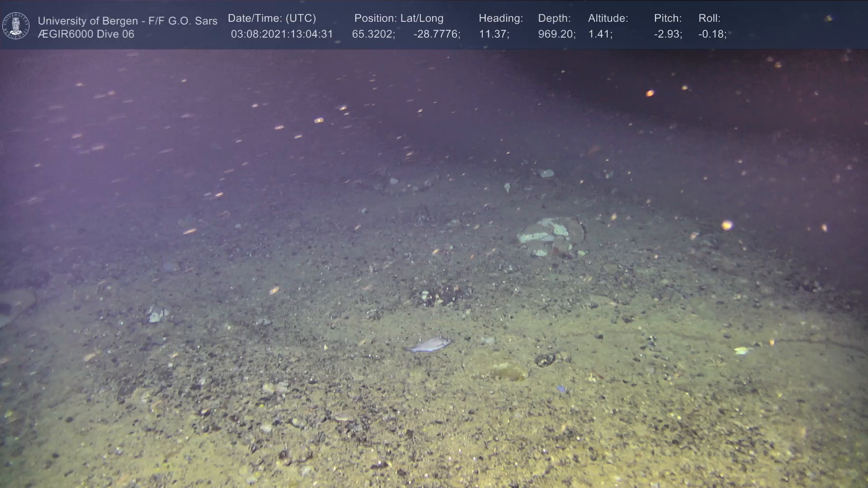868x488 pixels.
Task: Click the 'University of Bergen - F/F G.O. Sars' text
Action: pyautogui.click(x=127, y=21)
